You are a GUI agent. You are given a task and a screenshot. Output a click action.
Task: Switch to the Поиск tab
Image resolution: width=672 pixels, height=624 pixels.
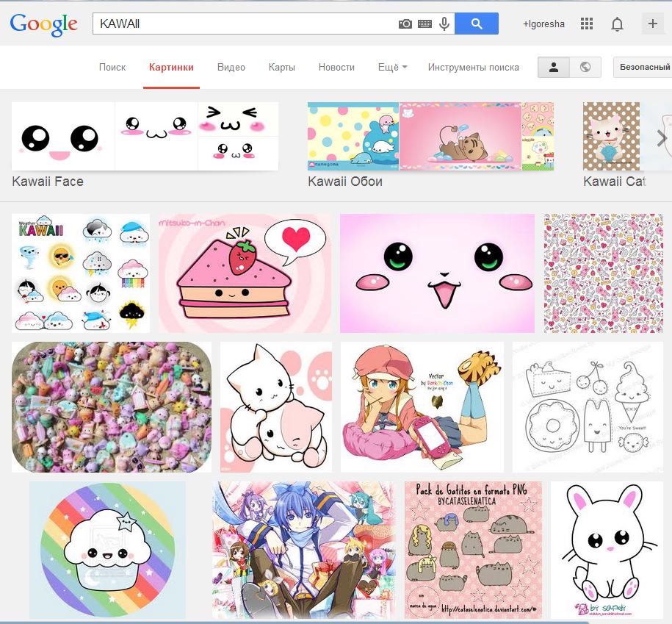pos(112,68)
